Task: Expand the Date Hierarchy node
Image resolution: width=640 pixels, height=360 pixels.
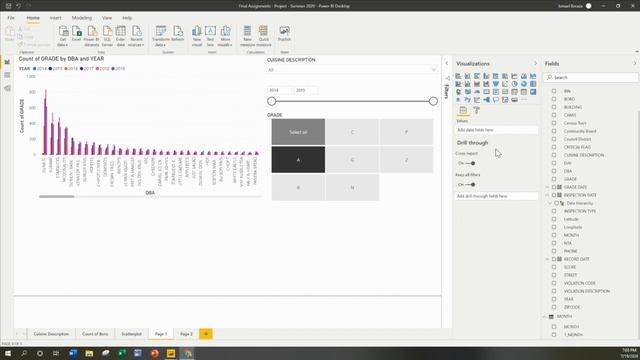Action: 550,203
